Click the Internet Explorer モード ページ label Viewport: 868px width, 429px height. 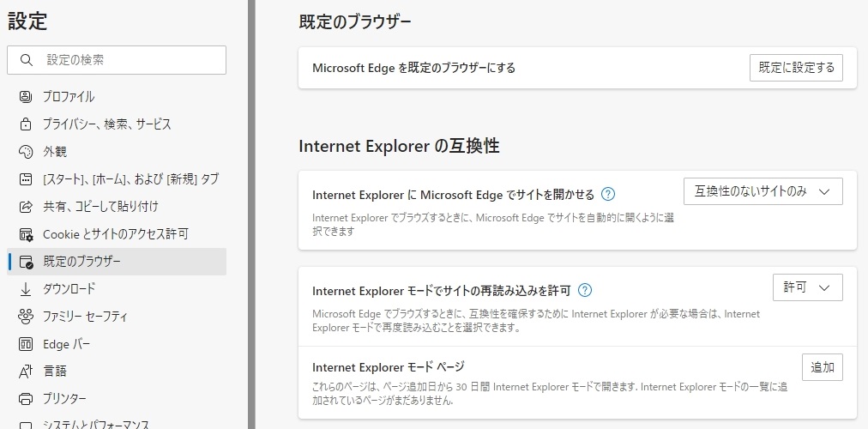click(388, 366)
